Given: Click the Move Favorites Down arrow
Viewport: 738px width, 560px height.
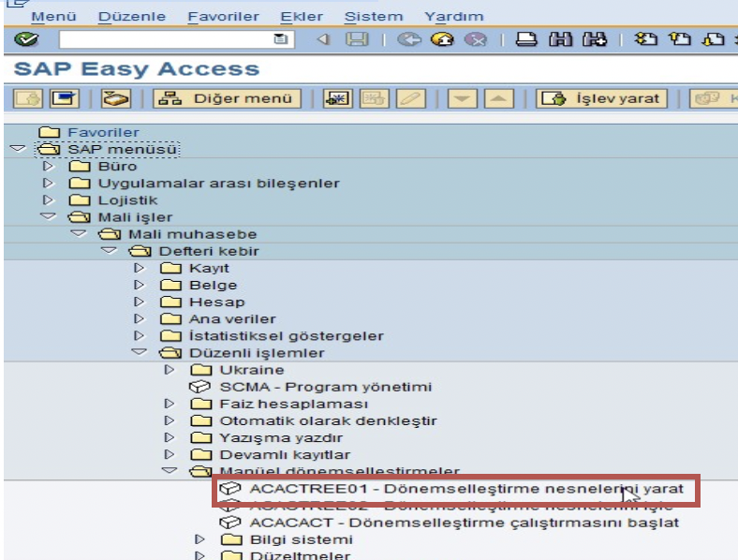Looking at the screenshot, I should click(463, 99).
